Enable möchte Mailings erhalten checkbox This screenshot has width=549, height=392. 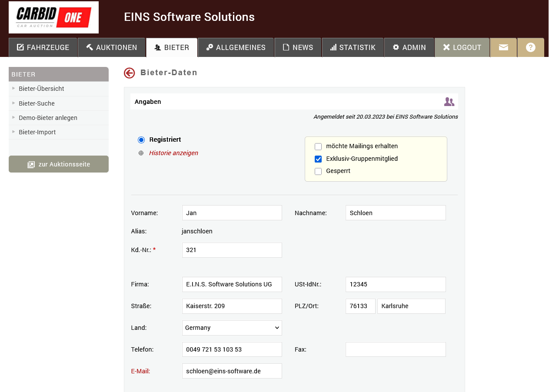[318, 146]
